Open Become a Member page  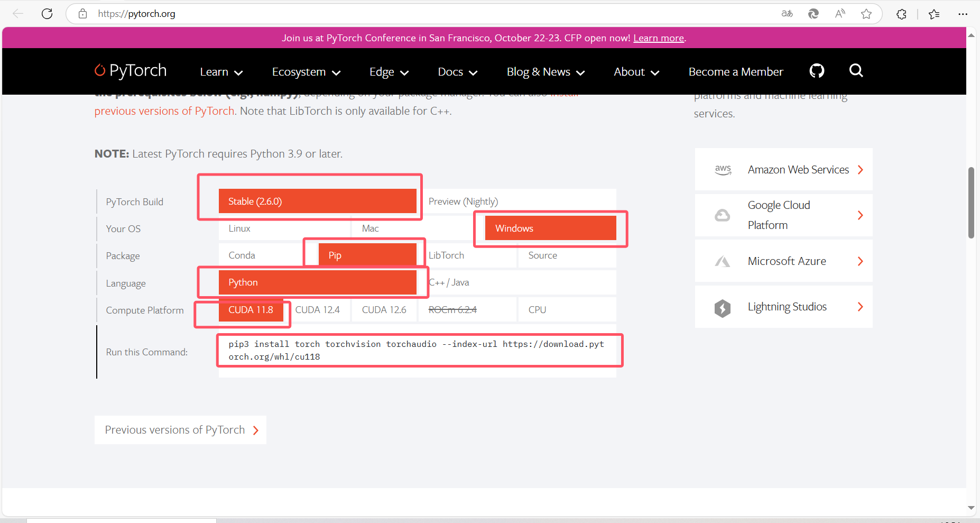[x=736, y=72]
